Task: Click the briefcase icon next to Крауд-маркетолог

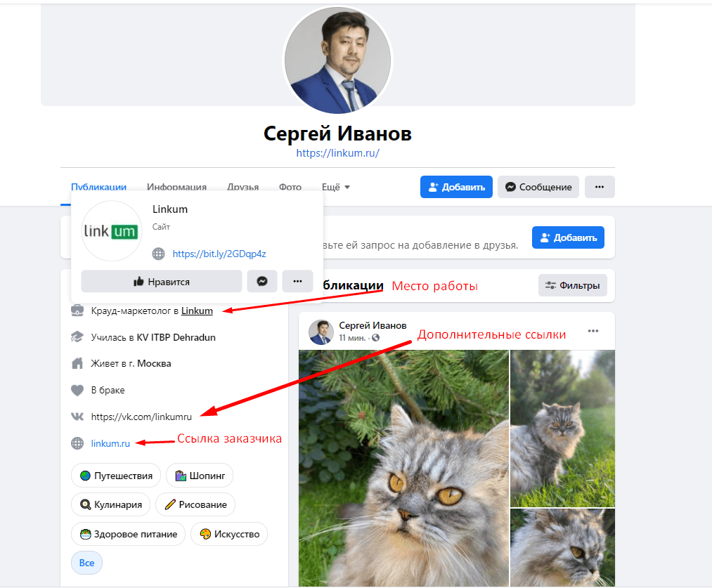Action: click(x=77, y=311)
